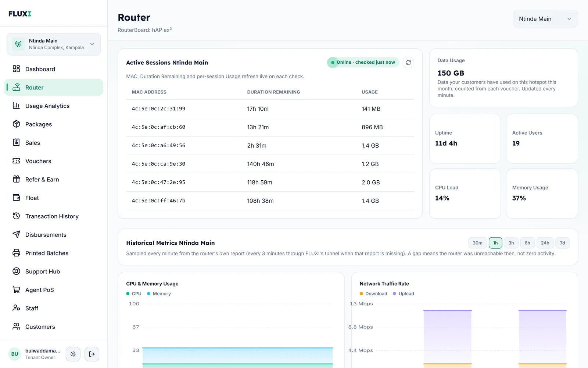This screenshot has width=588, height=368.
Task: Show the 7d historical range
Action: 562,243
